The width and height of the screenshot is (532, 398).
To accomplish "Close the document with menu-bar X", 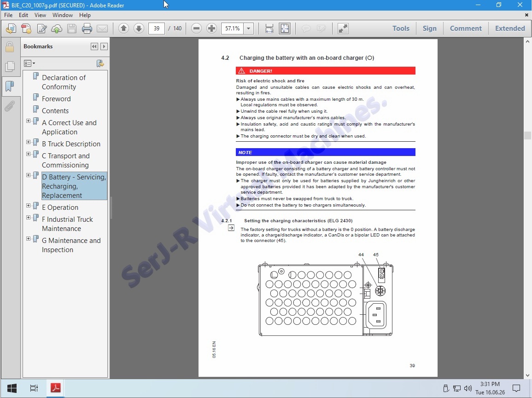I will click(526, 15).
